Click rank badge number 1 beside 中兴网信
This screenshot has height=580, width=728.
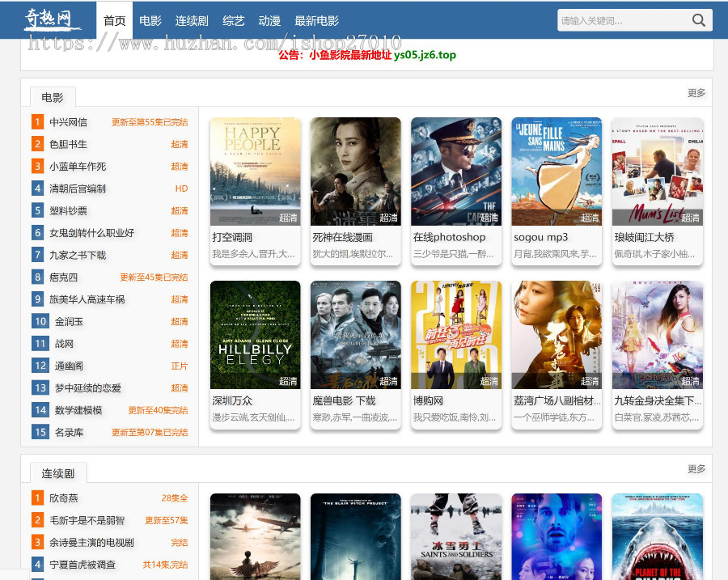(x=37, y=122)
